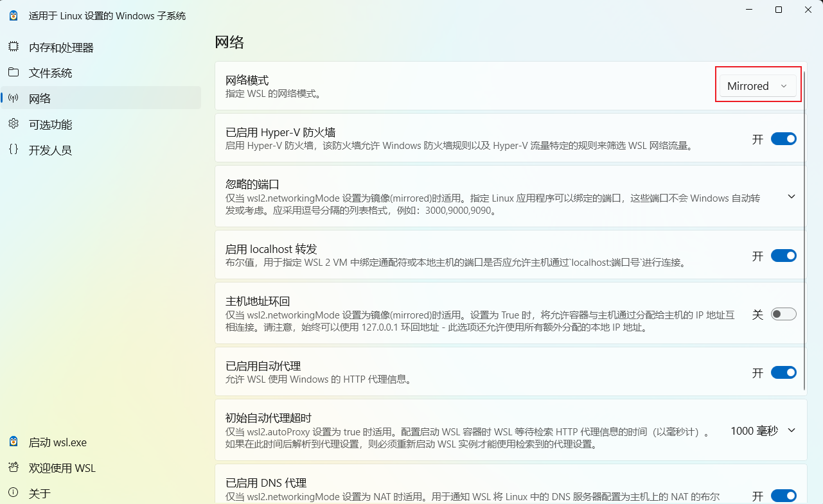Click the 关于 penguin icon
Screen dimensions: 823x504
coord(13,493)
